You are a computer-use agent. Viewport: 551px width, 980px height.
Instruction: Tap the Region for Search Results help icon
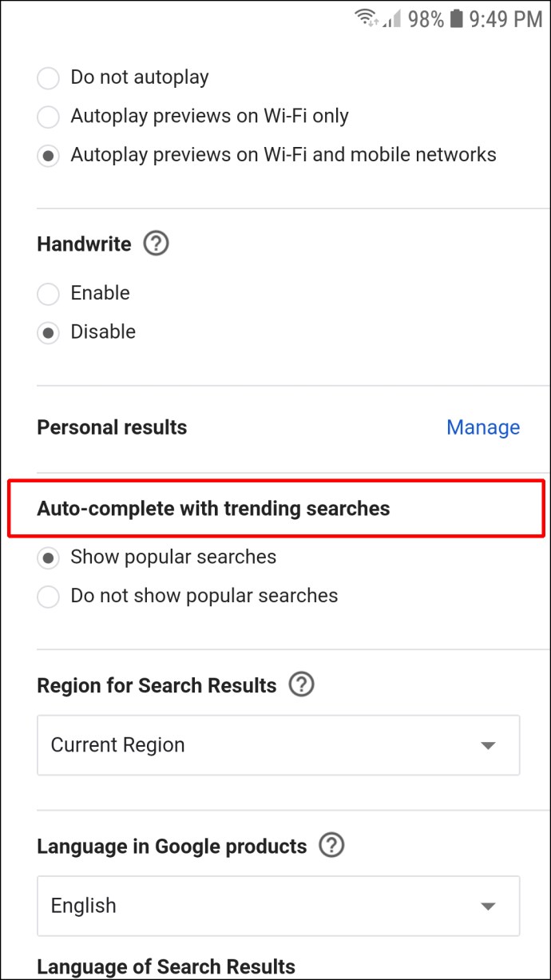pyautogui.click(x=302, y=684)
